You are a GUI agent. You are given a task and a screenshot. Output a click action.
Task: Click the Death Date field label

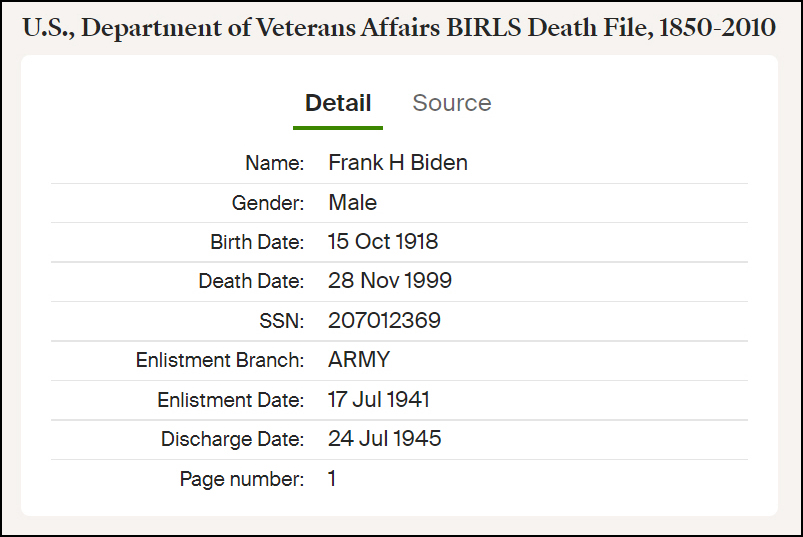coord(250,281)
